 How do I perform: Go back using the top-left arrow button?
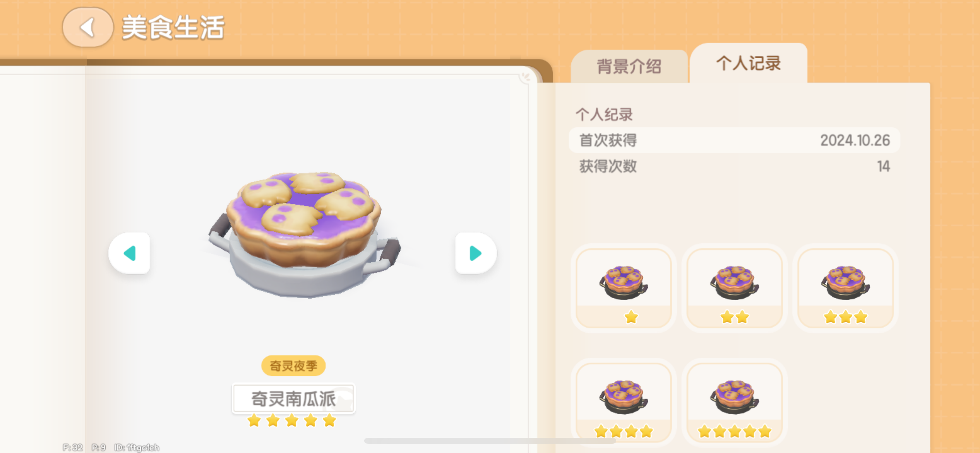[88, 27]
